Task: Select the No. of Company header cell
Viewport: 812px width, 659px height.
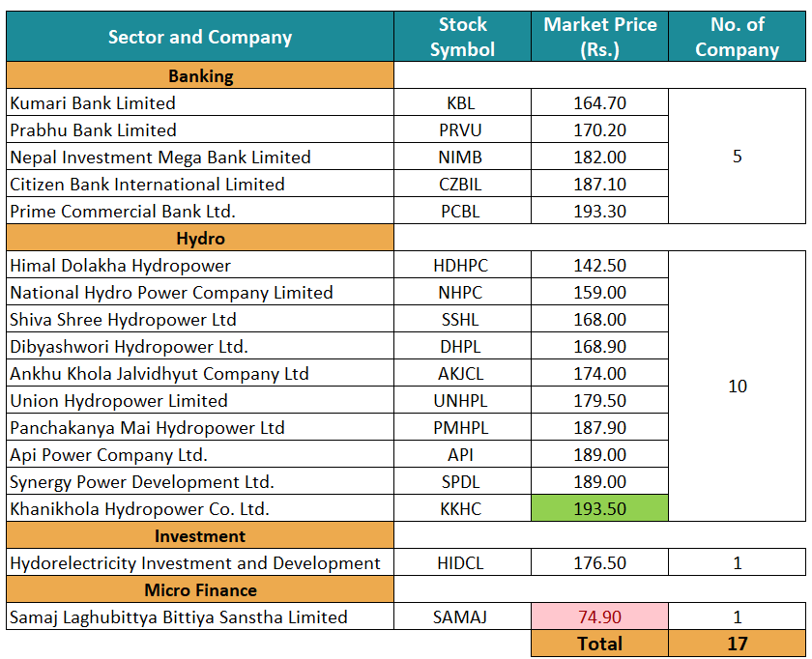Action: pos(737,37)
